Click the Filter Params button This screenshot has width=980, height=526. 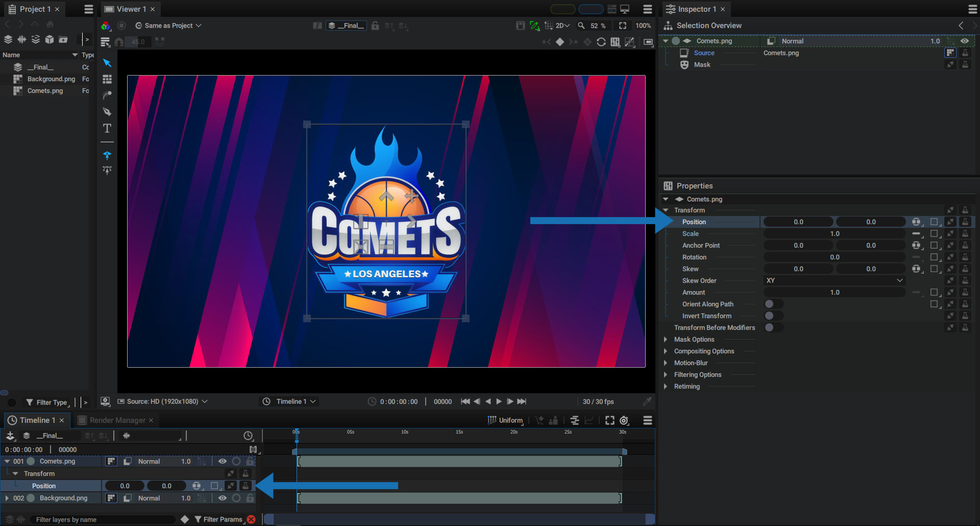tap(219, 519)
